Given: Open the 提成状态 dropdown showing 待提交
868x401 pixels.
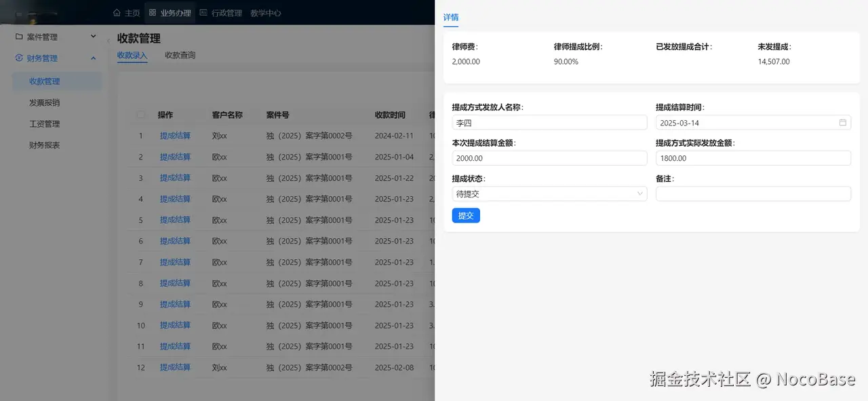Looking at the screenshot, I should pos(549,194).
